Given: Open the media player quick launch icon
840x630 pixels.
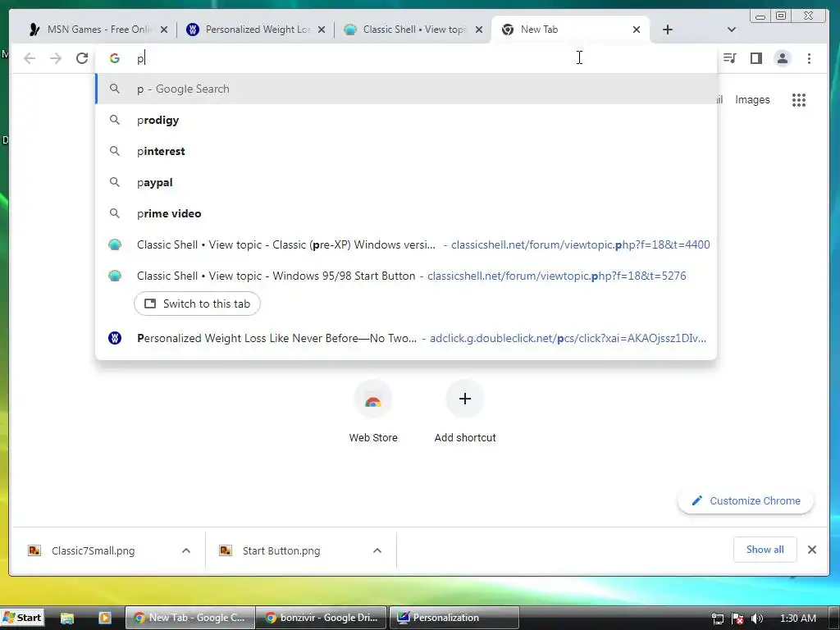Looking at the screenshot, I should point(105,619).
